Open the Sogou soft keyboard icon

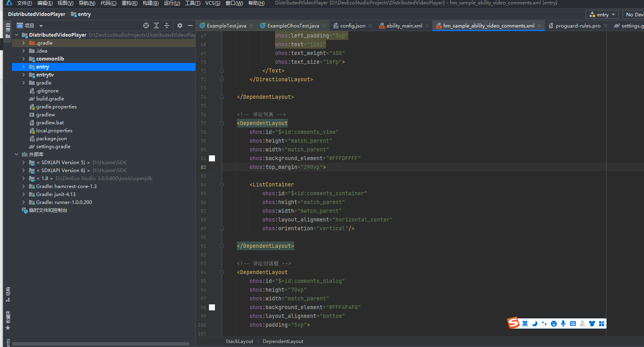coord(573,323)
